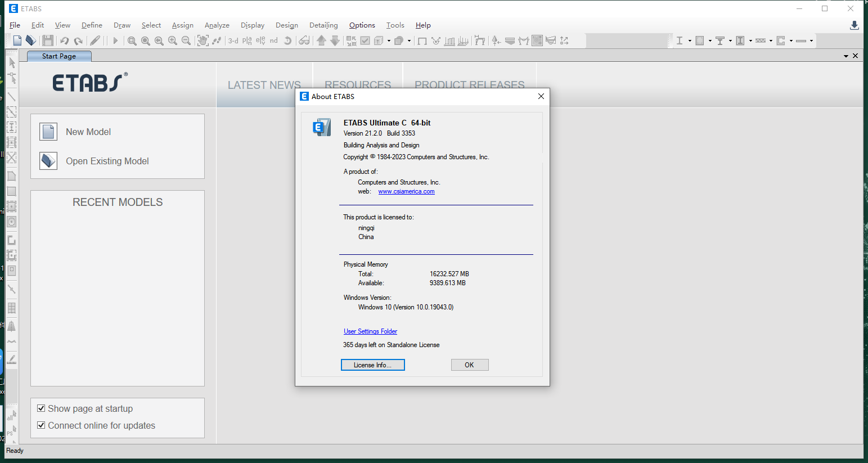Open the tab list dropdown arrow
This screenshot has width=868, height=463.
846,56
